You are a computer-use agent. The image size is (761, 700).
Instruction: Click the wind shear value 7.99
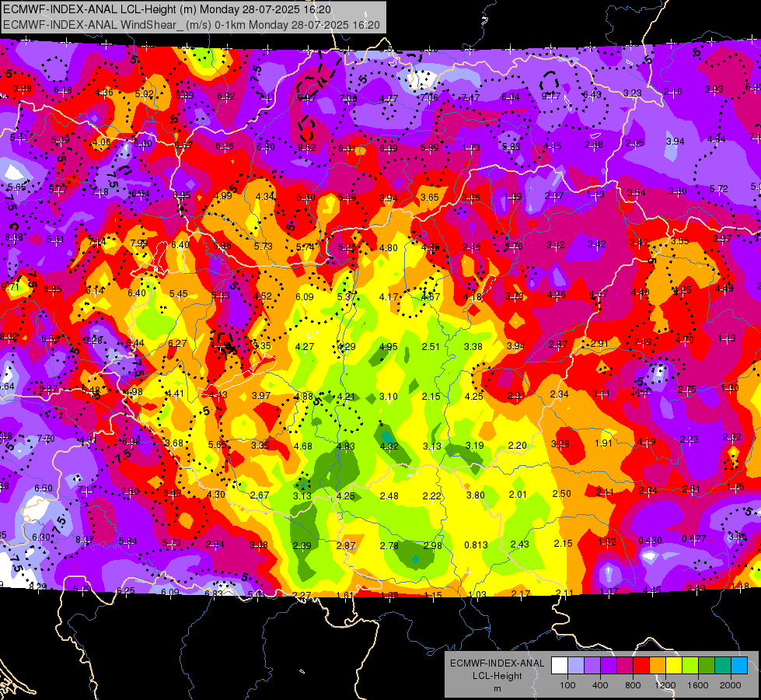click(139, 243)
